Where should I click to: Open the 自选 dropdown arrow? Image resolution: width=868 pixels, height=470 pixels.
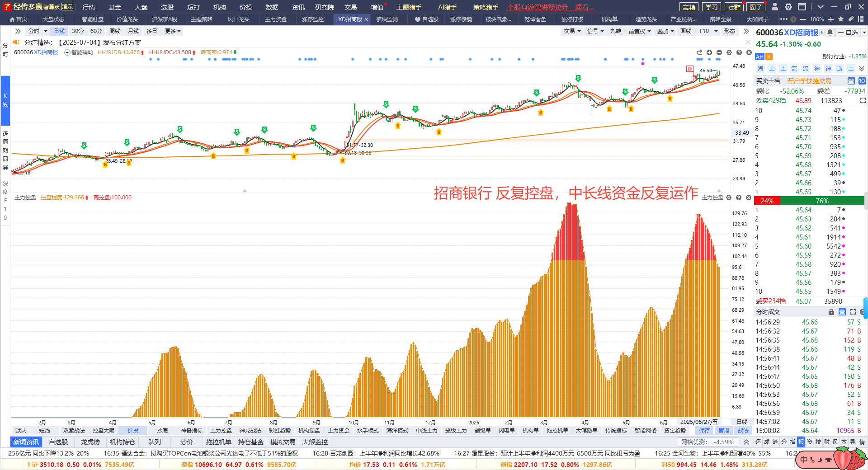tap(864, 33)
